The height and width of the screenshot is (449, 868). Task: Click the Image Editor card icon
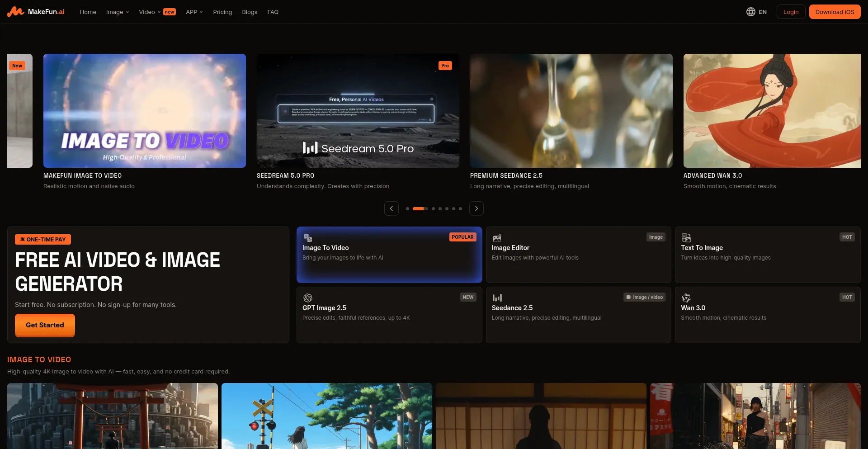pyautogui.click(x=497, y=238)
